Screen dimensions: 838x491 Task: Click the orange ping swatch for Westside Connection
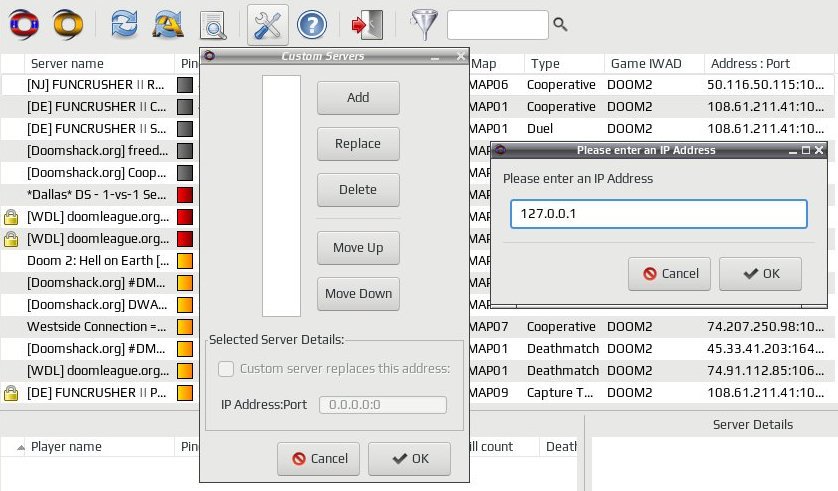click(x=185, y=326)
